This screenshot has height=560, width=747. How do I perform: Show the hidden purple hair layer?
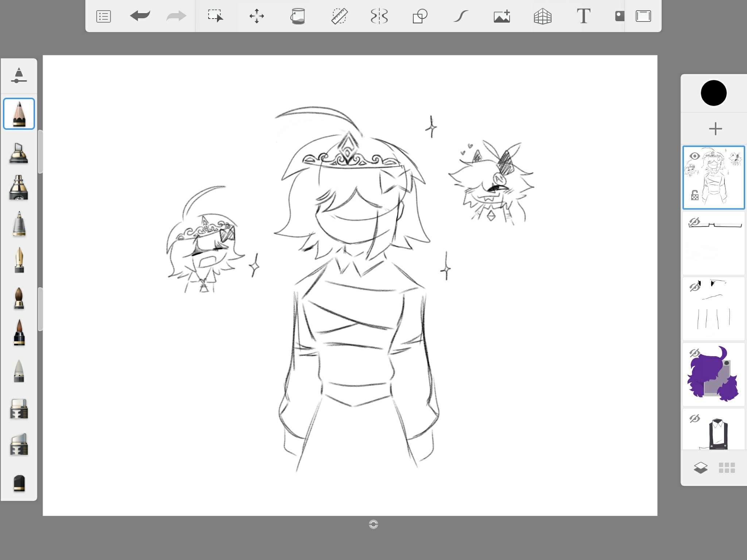click(x=694, y=353)
